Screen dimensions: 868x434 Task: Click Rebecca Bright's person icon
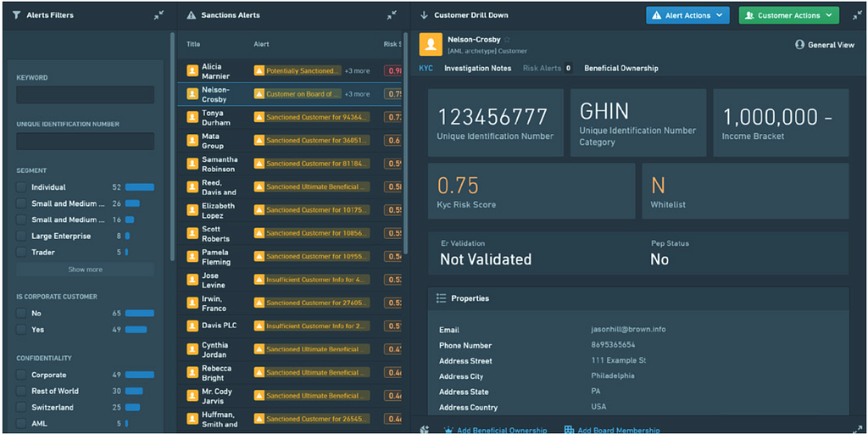pos(192,373)
